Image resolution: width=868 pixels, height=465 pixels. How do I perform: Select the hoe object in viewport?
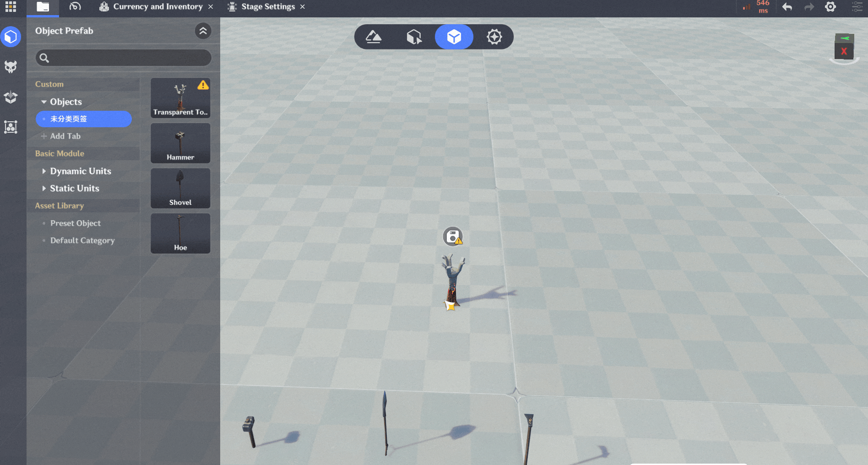coord(528,439)
